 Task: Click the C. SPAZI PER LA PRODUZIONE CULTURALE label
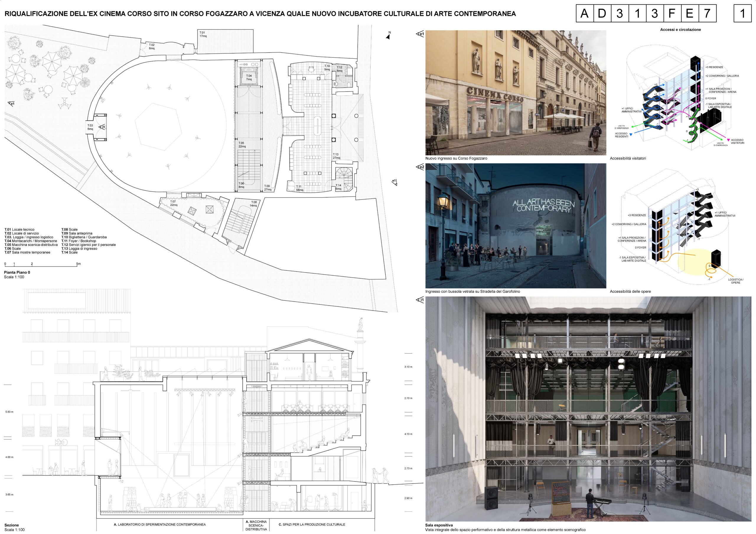click(x=312, y=525)
